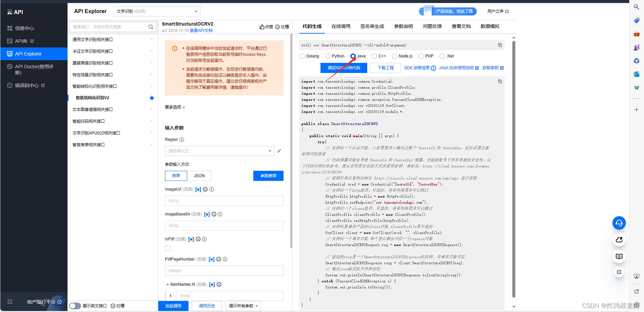Click the browser sidebar plus icon
Image resolution: width=644 pixels, height=312 pixels.
click(x=636, y=110)
